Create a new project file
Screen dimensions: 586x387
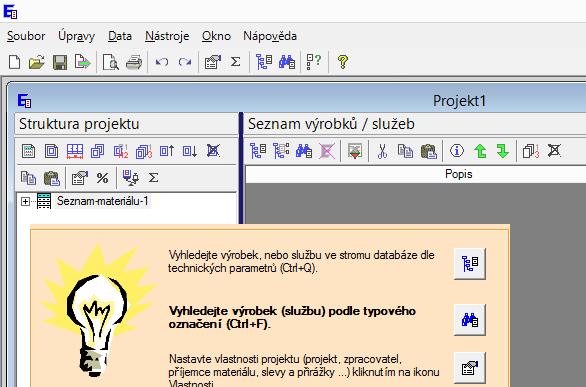(14, 62)
